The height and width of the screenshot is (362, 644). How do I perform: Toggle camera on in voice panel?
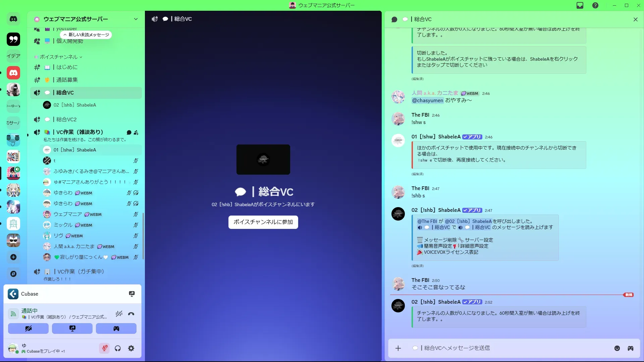(29, 328)
